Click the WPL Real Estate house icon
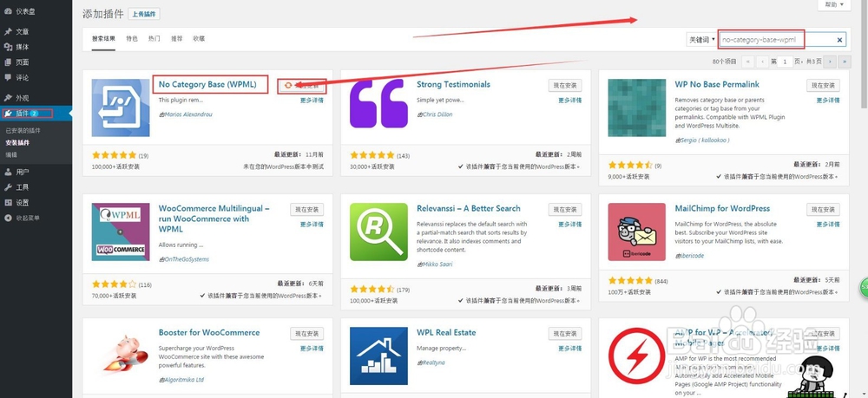The image size is (868, 398). (x=378, y=356)
